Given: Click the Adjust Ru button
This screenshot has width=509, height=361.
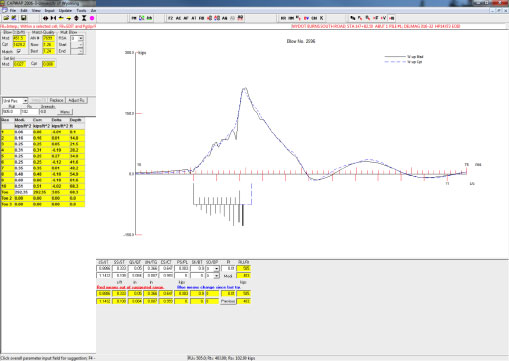Looking at the screenshot, I should 77,100.
